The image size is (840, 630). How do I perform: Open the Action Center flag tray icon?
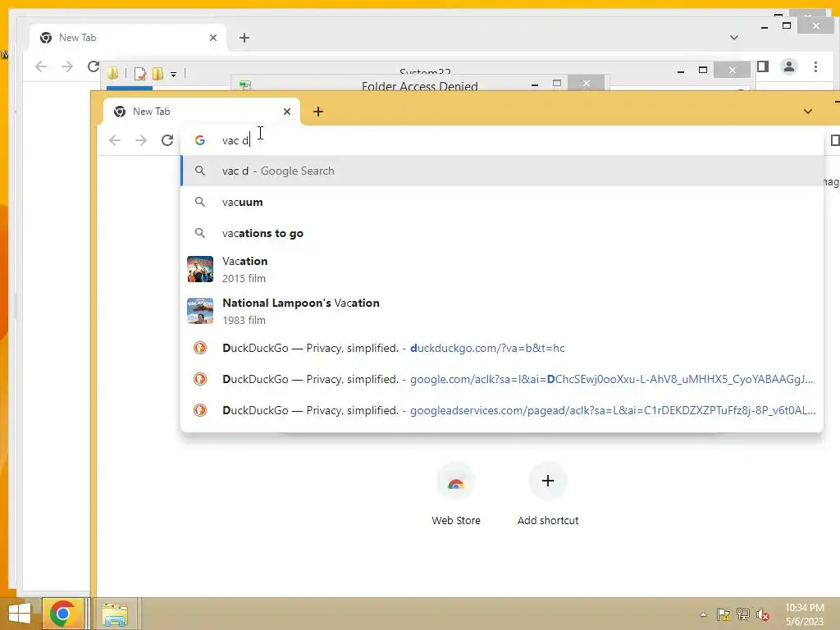click(x=723, y=614)
